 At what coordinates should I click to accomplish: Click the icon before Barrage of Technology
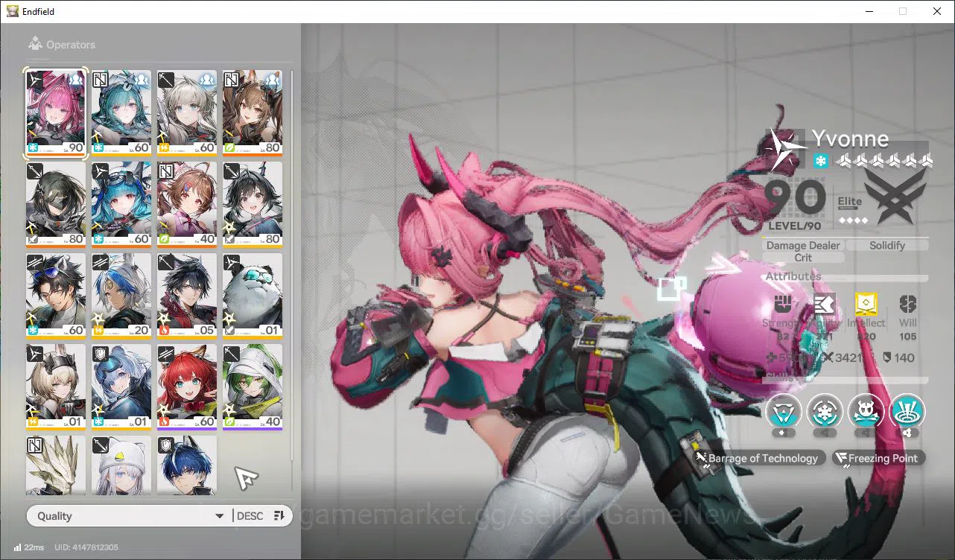(700, 458)
